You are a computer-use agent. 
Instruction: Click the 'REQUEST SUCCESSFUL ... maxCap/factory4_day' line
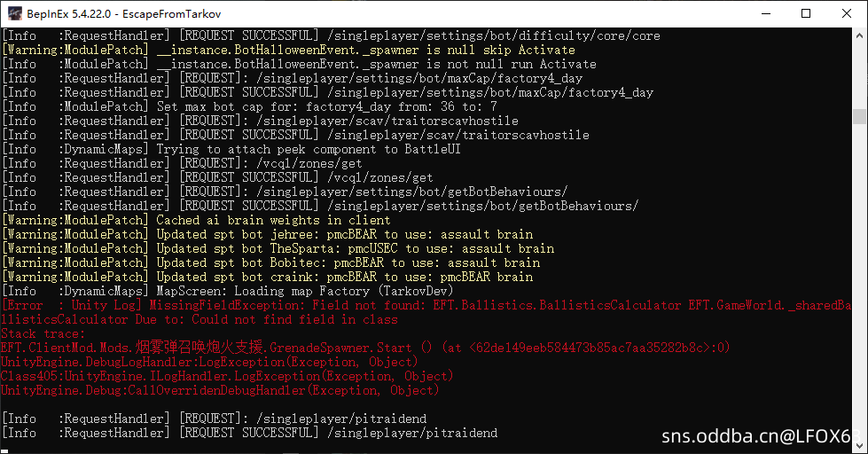[328, 92]
